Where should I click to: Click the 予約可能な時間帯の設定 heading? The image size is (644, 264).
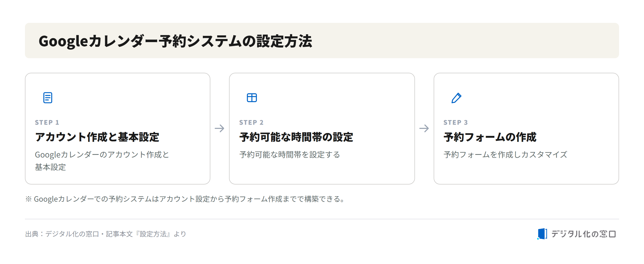point(296,137)
